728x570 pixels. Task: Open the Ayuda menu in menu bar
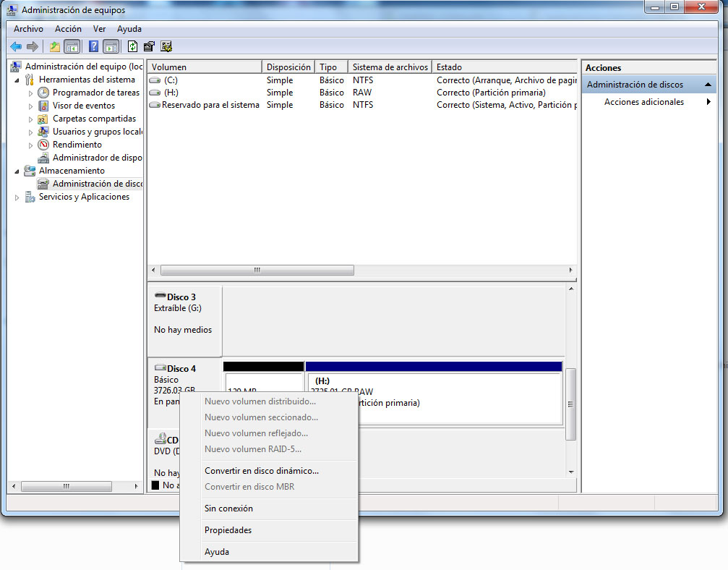point(129,29)
